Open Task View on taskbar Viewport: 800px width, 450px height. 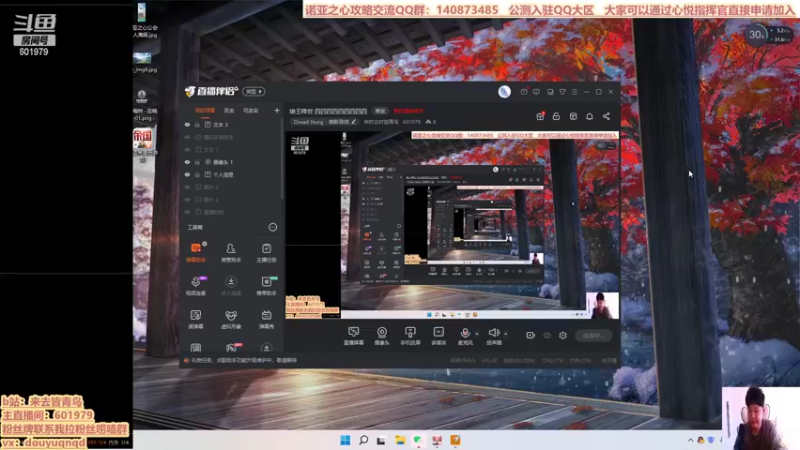click(x=381, y=440)
